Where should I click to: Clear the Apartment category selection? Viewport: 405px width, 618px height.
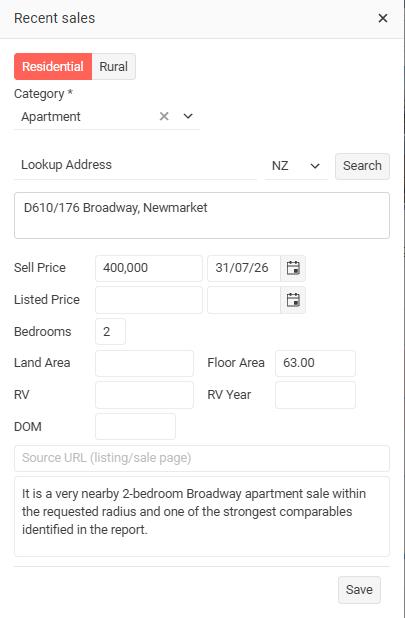point(164,116)
